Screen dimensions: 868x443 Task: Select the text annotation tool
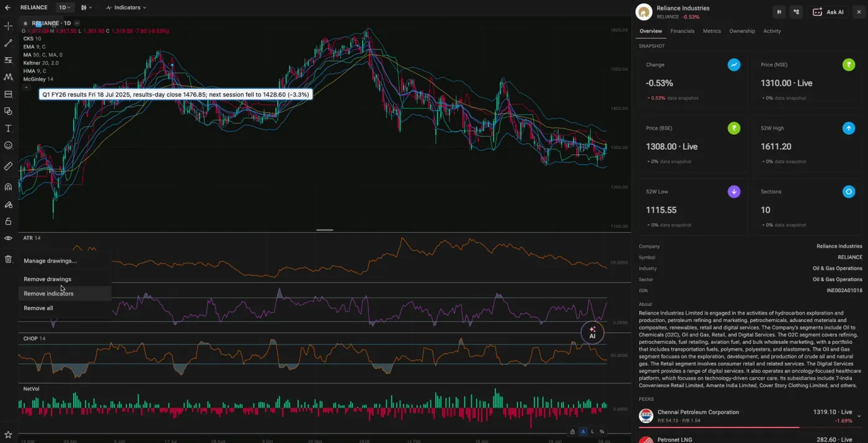point(8,128)
